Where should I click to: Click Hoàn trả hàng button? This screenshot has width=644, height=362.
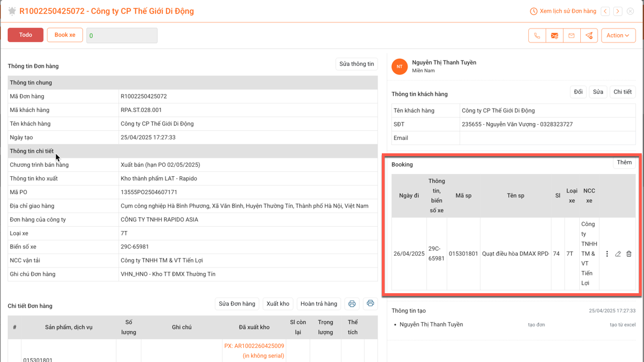click(319, 304)
